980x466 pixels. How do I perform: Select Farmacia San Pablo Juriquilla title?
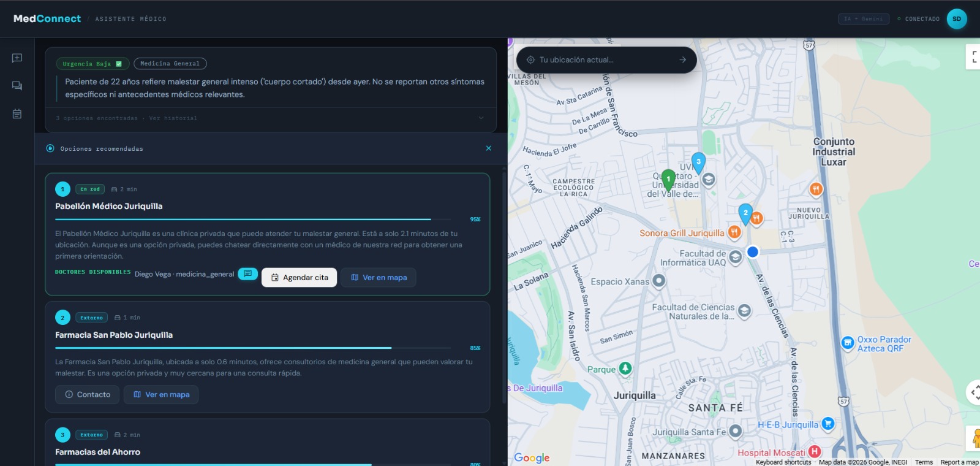(114, 335)
